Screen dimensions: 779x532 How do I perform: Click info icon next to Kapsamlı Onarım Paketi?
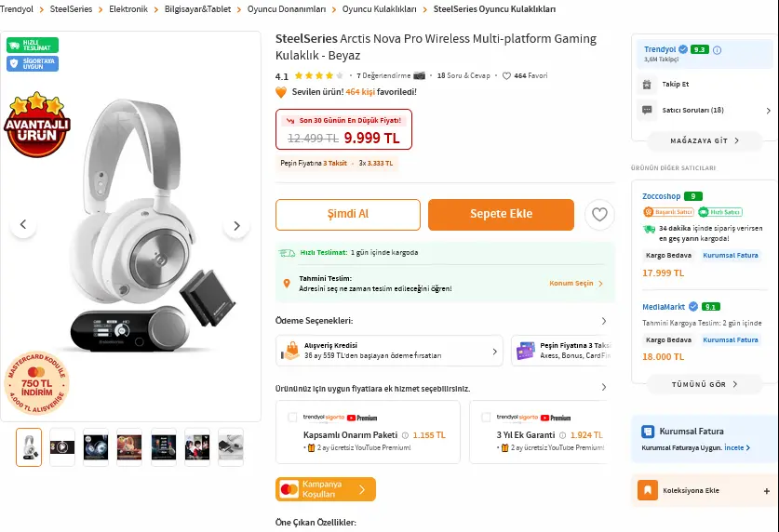tap(405, 435)
